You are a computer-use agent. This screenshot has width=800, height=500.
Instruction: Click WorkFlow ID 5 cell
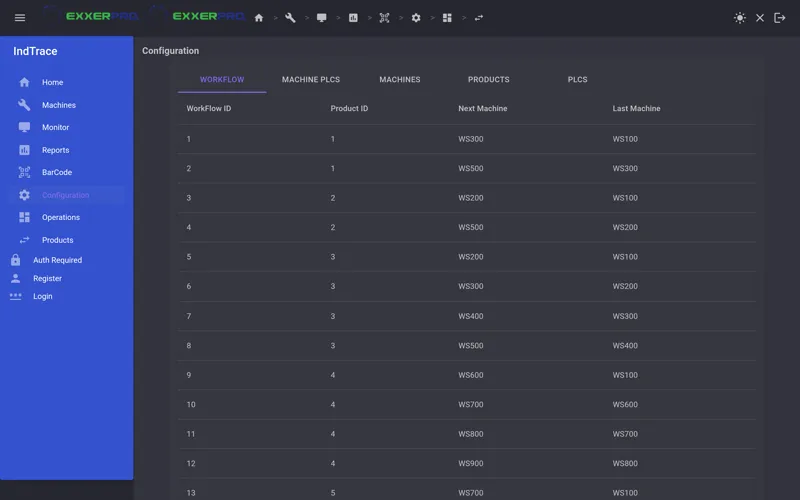pyautogui.click(x=189, y=257)
